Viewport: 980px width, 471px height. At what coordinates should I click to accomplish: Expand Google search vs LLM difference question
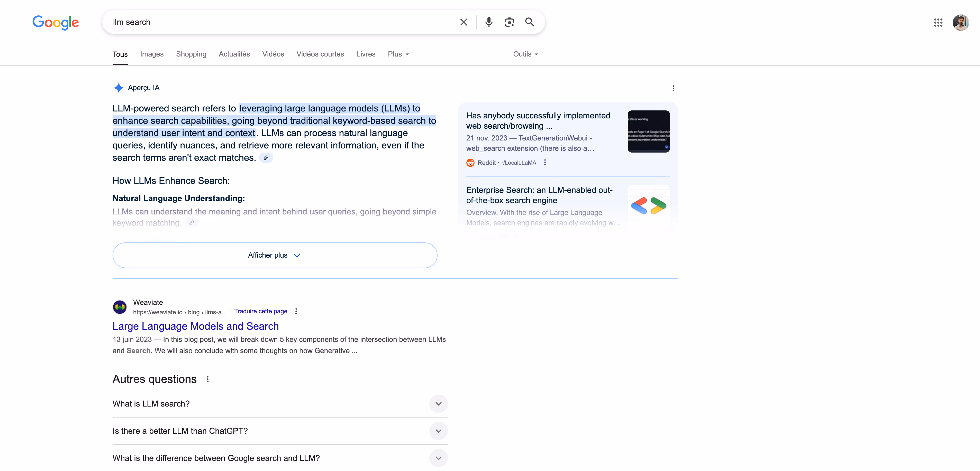pyautogui.click(x=438, y=458)
